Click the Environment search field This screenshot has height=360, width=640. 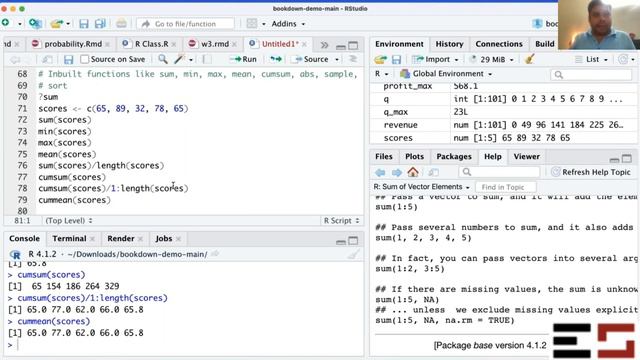pyautogui.click(x=591, y=74)
